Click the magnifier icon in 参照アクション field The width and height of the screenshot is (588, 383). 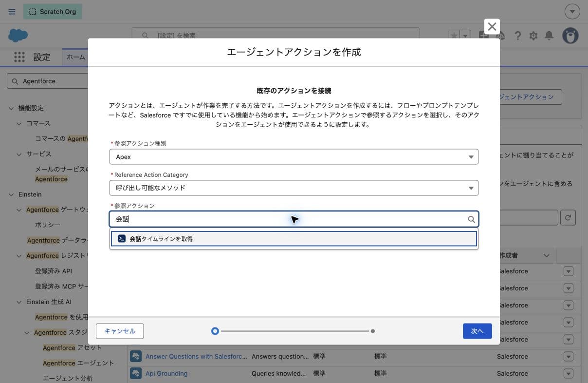click(471, 219)
